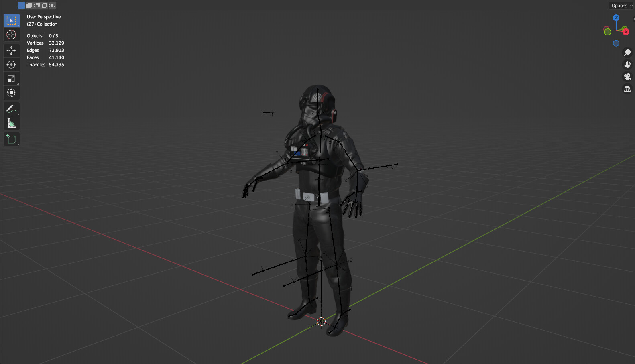635x364 pixels.
Task: Set selection mode to Set New
Action: pyautogui.click(x=22, y=6)
